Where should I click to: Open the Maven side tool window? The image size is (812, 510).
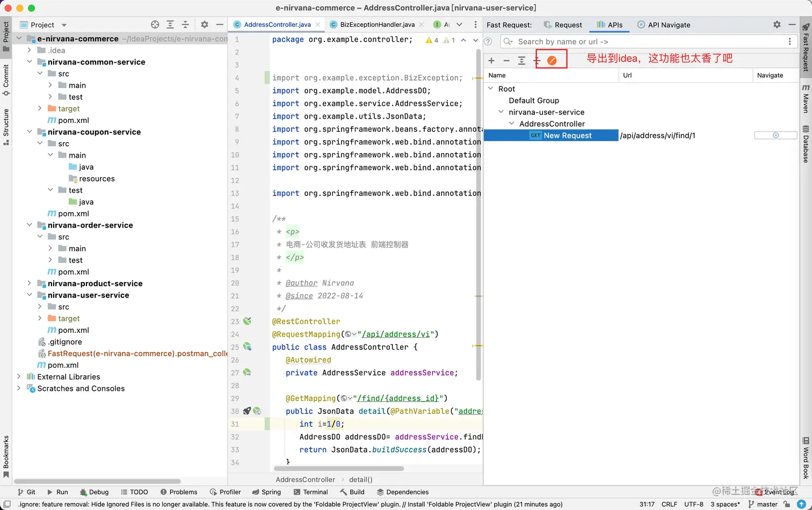pos(806,98)
